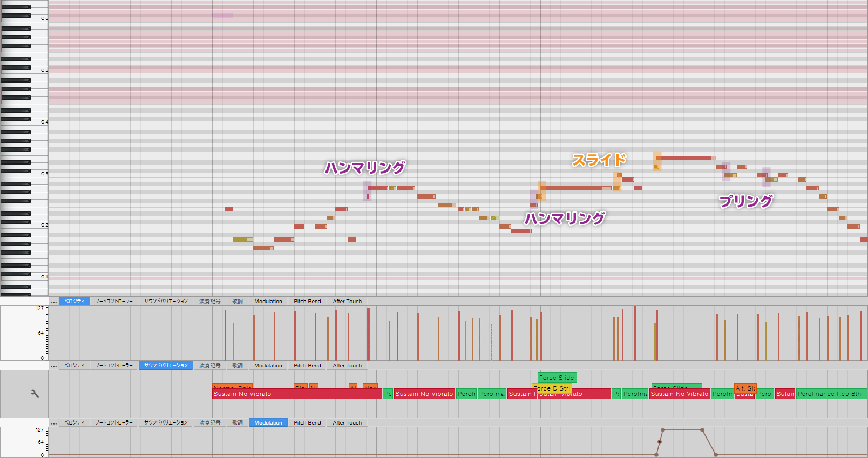Switch sound variation lane to ベロシティ tab
This screenshot has width=868, height=458.
tap(74, 366)
